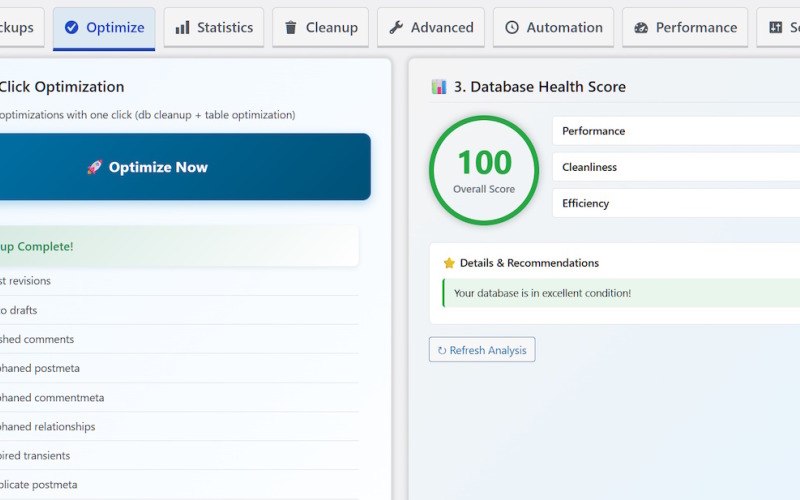Click the rocket icon on Optimize Now
Image resolution: width=800 pixels, height=500 pixels.
click(94, 168)
